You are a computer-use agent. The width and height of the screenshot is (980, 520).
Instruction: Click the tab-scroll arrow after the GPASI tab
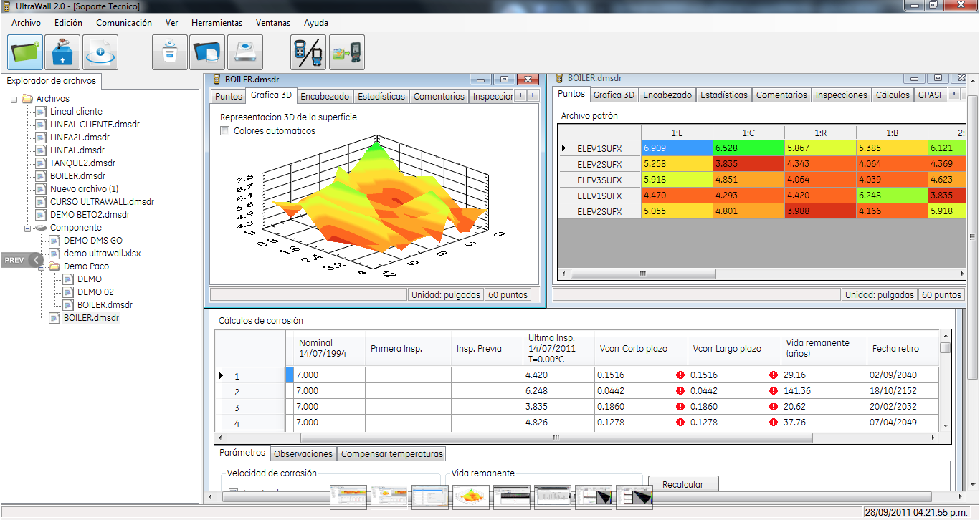pyautogui.click(x=954, y=95)
